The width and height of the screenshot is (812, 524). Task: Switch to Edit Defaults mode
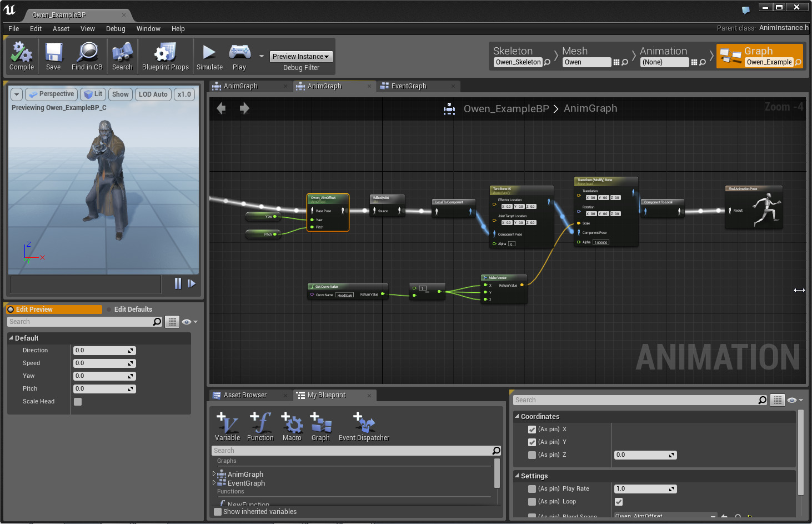pos(133,310)
